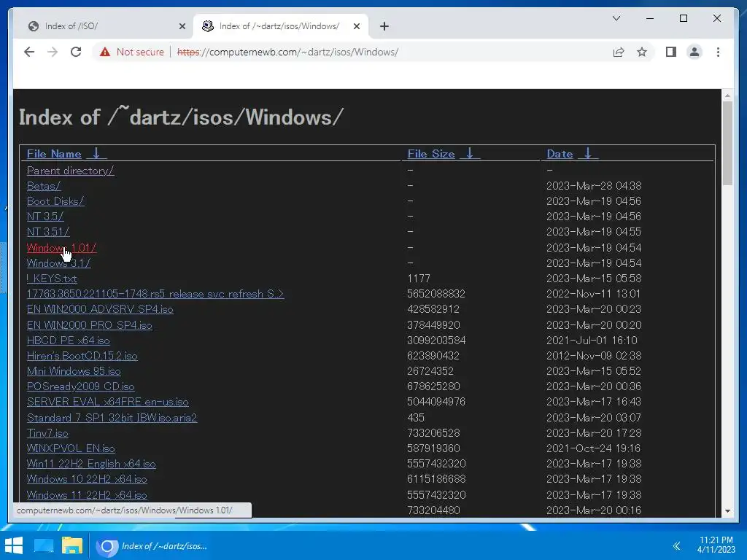
Task: Open the profile avatar menu
Action: coord(694,52)
